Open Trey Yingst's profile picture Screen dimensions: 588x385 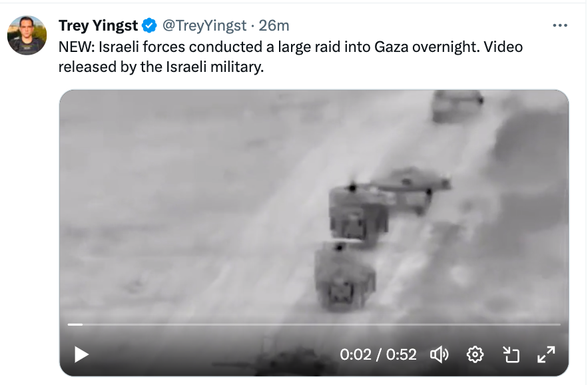[x=27, y=35]
